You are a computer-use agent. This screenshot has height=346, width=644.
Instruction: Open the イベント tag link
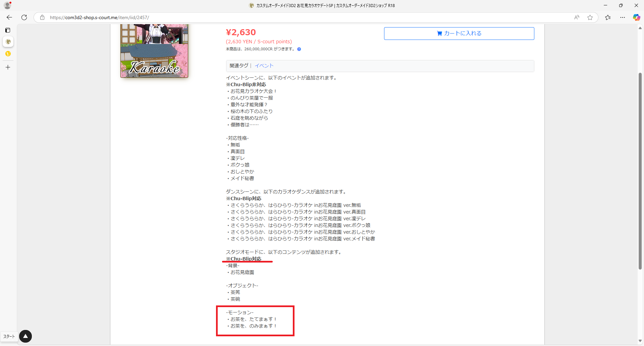point(264,66)
